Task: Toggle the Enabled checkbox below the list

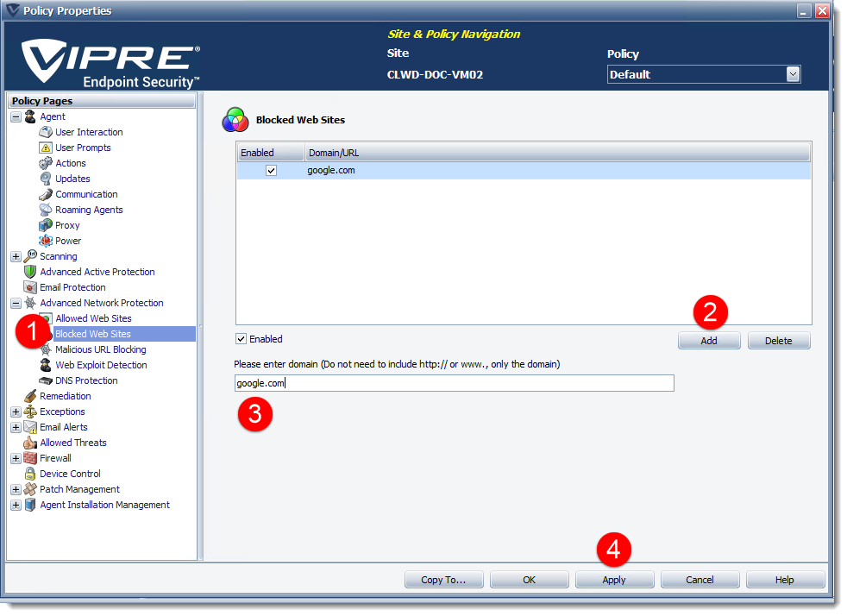Action: click(x=241, y=339)
